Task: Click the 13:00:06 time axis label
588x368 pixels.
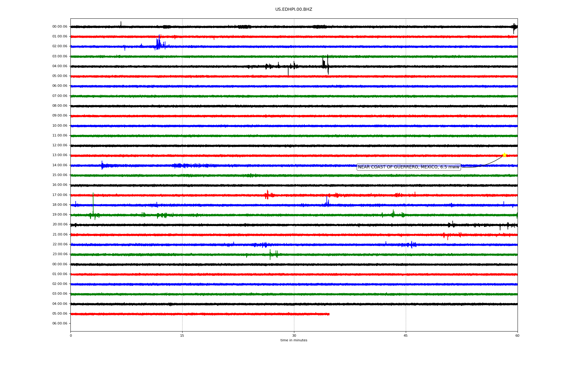Action: tap(60, 155)
